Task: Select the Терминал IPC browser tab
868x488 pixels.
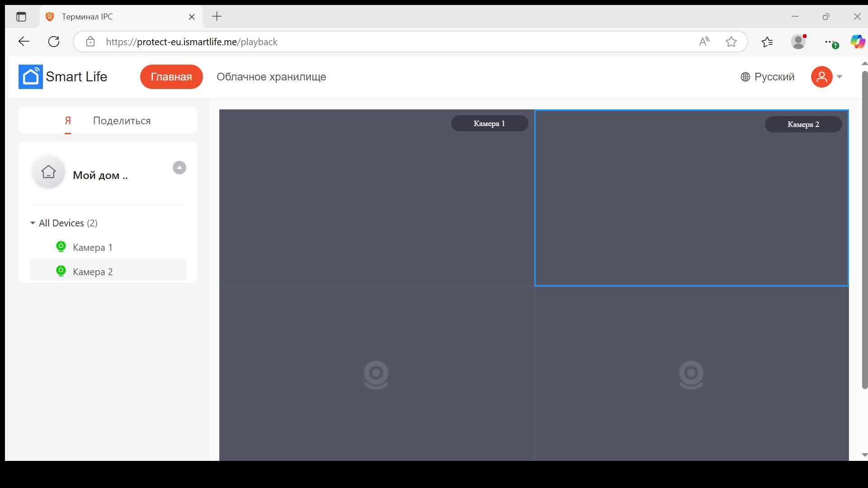Action: point(121,17)
